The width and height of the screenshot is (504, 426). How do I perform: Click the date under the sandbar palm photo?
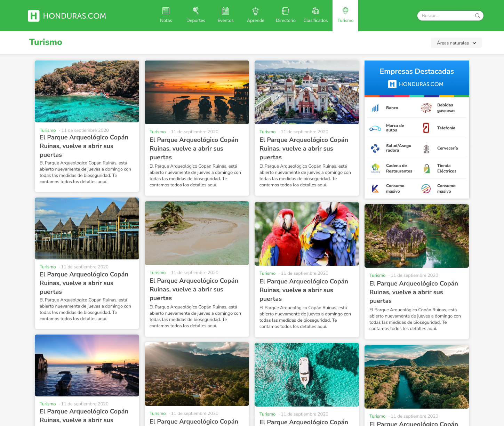tap(195, 273)
